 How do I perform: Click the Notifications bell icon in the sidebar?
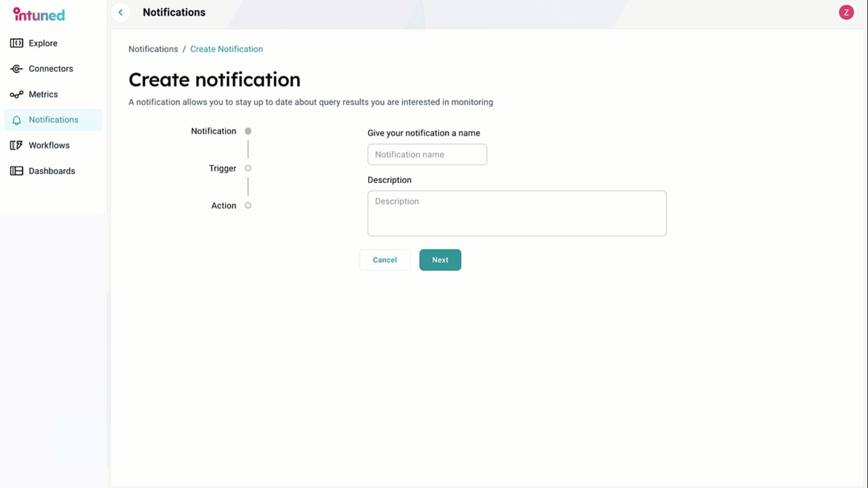pos(16,120)
